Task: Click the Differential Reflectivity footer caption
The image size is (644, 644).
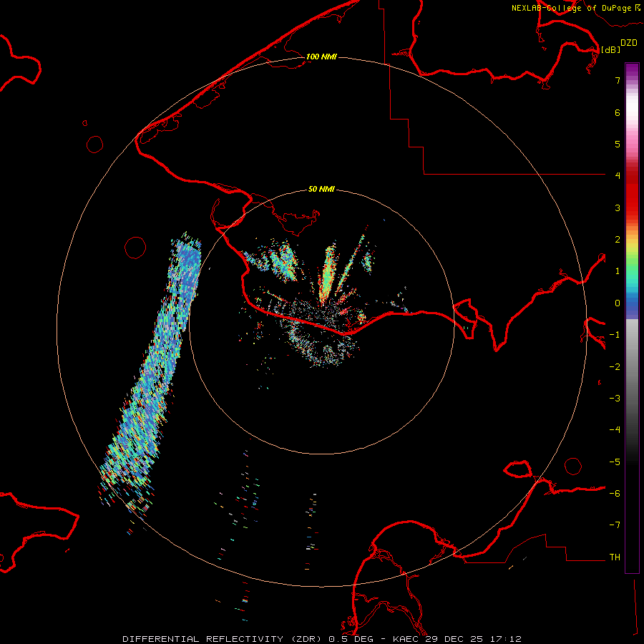Action: tap(322, 639)
